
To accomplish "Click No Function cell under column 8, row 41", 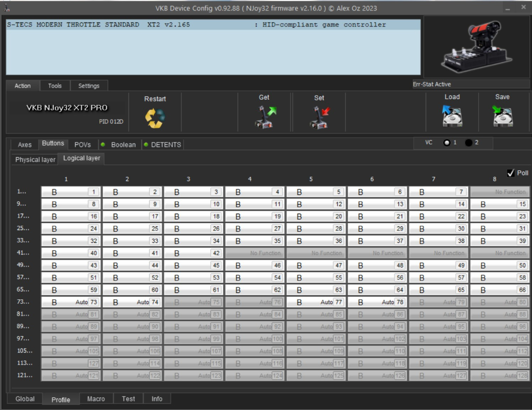I will [x=500, y=253].
